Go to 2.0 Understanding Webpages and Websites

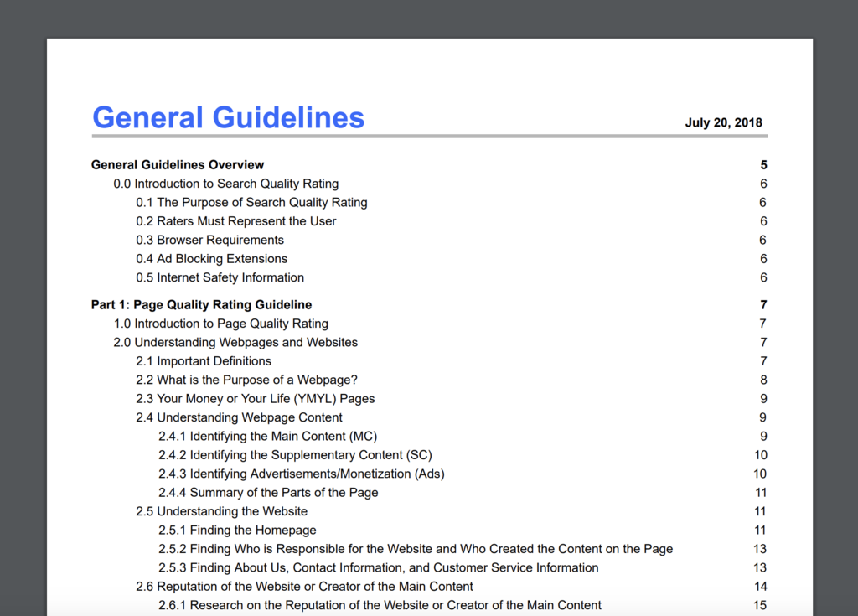pos(235,342)
